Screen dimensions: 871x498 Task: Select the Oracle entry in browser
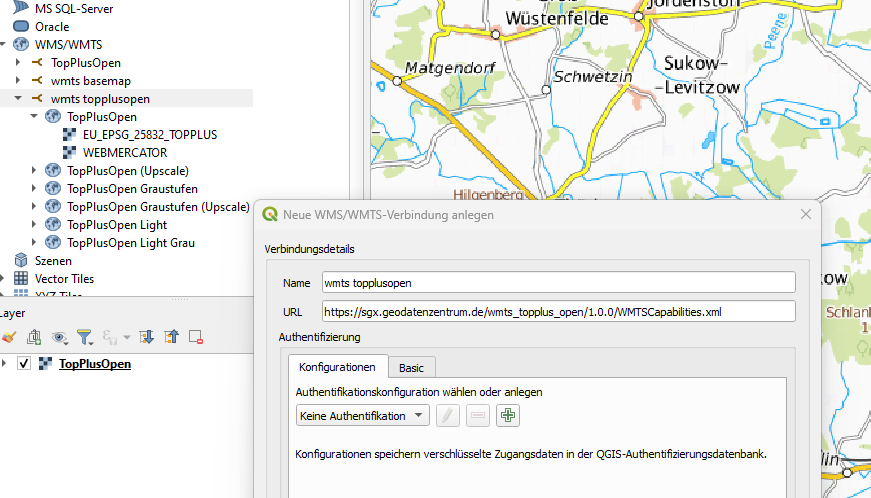pos(52,26)
